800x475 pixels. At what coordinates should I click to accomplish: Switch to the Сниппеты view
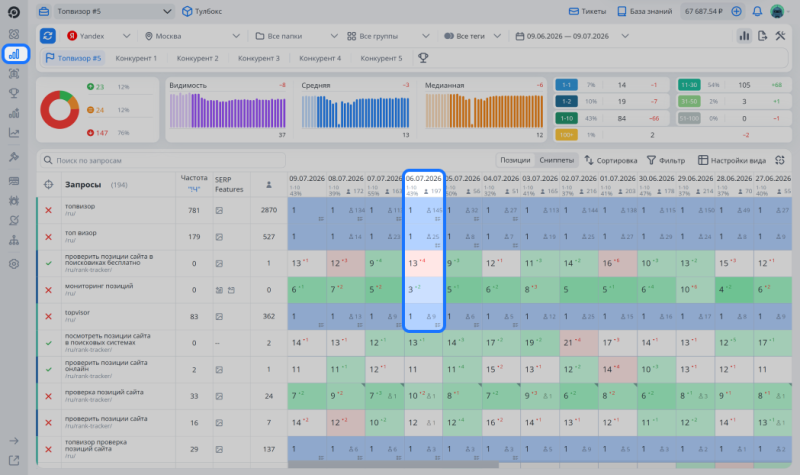point(557,160)
